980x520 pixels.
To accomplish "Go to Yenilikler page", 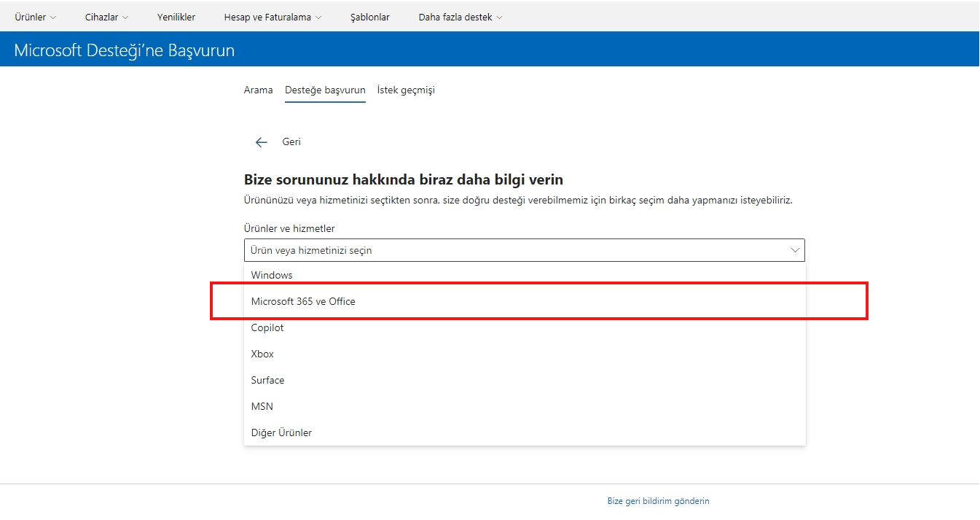I will point(176,17).
